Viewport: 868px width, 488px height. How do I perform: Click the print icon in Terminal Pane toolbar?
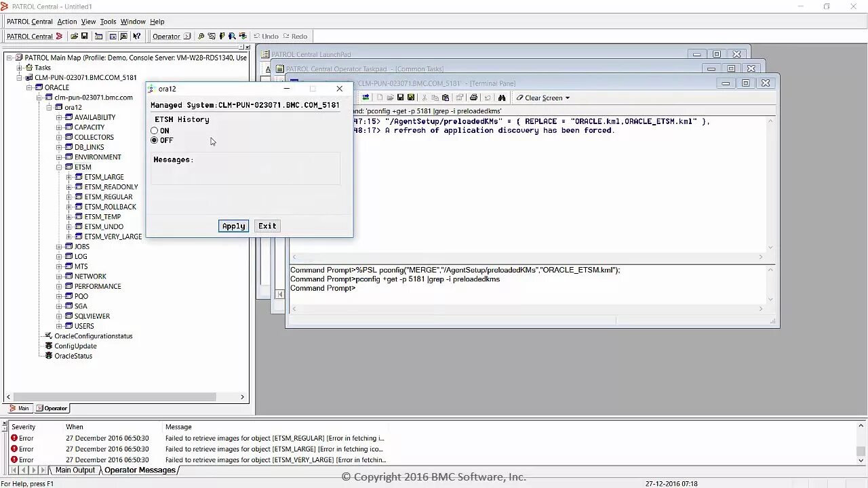pos(473,98)
